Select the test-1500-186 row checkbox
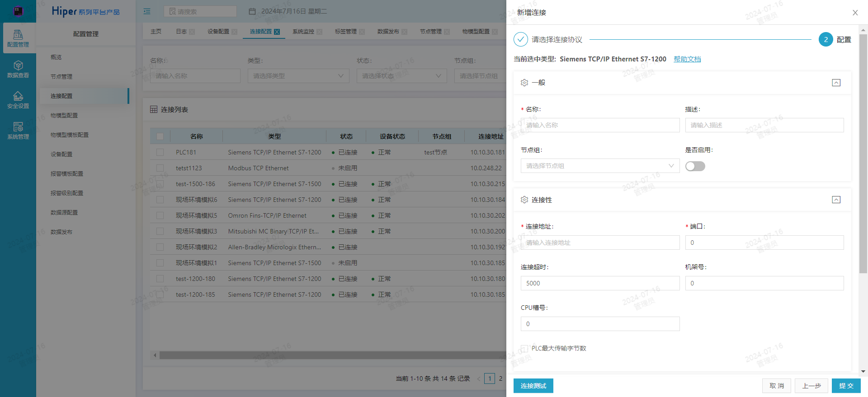The height and width of the screenshot is (397, 868). tap(160, 184)
